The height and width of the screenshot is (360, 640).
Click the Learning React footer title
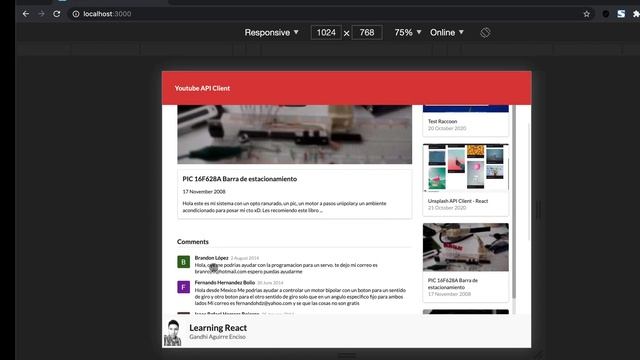218,328
